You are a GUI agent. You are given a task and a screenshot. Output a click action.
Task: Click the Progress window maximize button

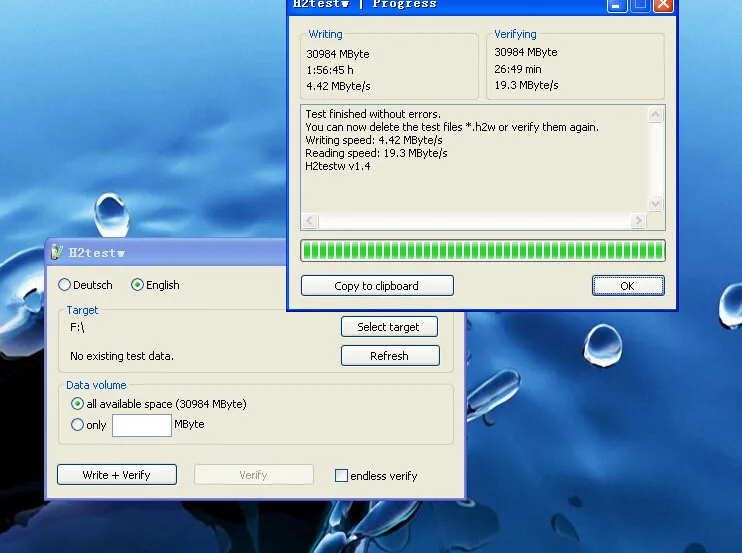point(640,5)
